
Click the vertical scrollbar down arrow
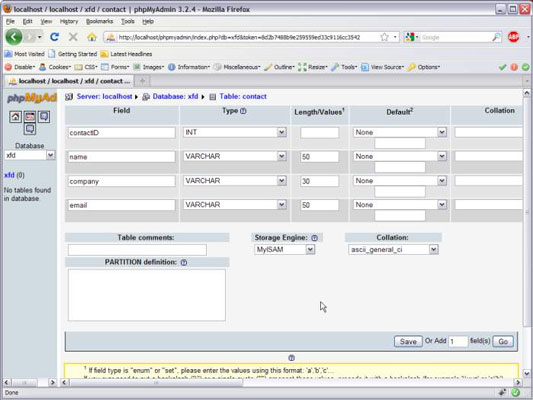527,373
